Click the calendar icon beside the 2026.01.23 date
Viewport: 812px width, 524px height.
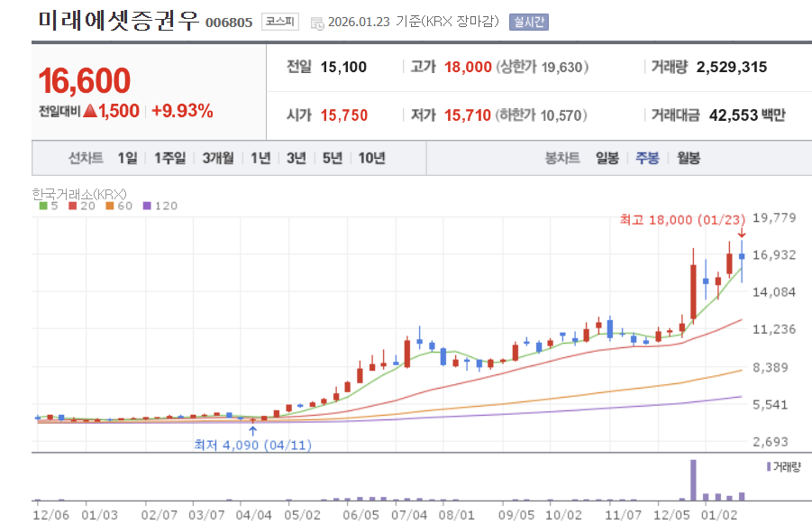coord(317,24)
